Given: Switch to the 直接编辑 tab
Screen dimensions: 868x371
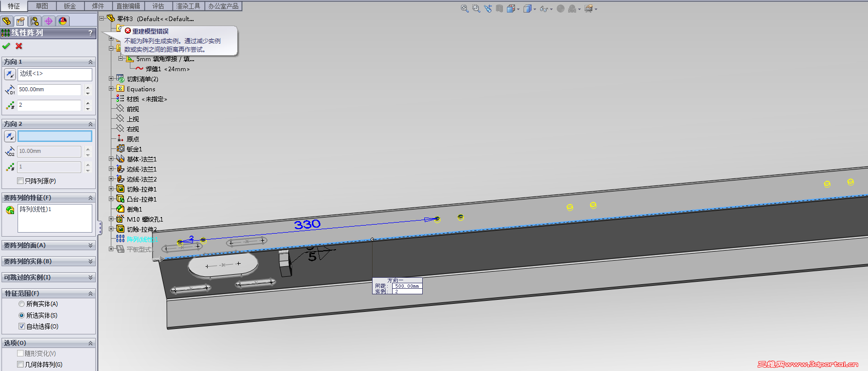Looking at the screenshot, I should point(128,6).
